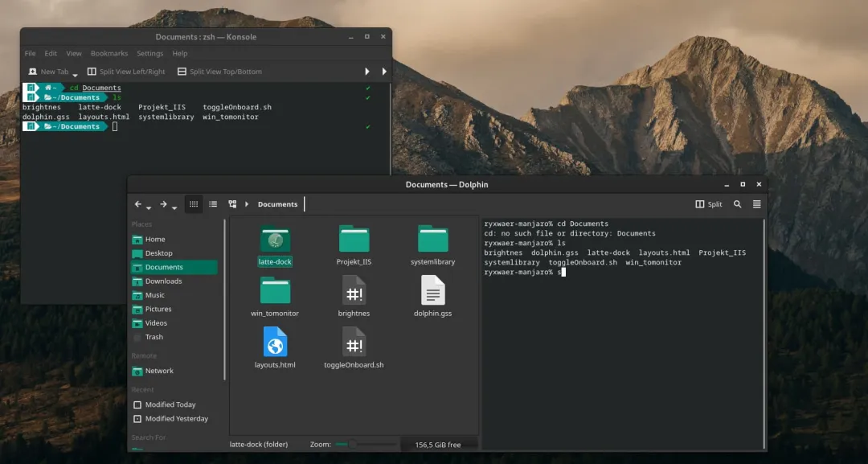Click 'latte-dock (folder)' status bar text
The width and height of the screenshot is (868, 464).
coord(259,444)
